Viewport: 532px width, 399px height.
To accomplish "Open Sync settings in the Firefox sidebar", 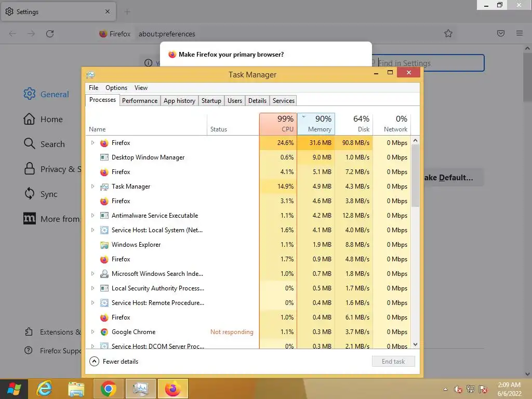I will [41, 194].
